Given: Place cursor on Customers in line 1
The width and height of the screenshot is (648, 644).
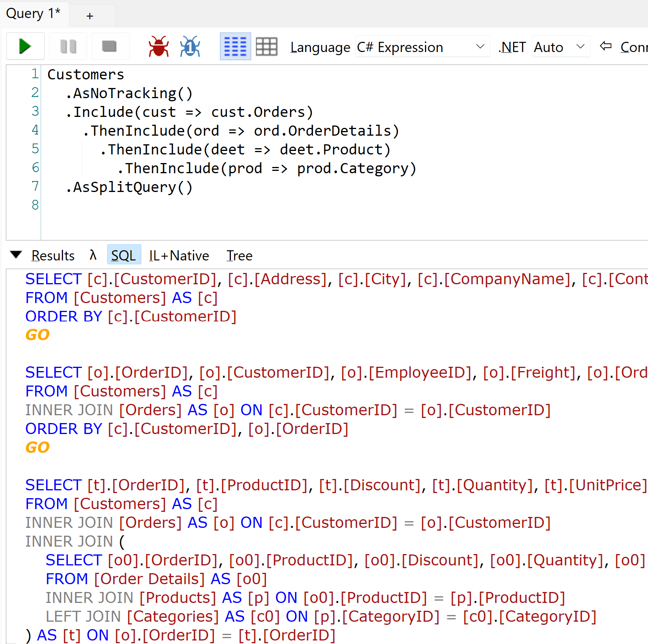Looking at the screenshot, I should pos(86,74).
